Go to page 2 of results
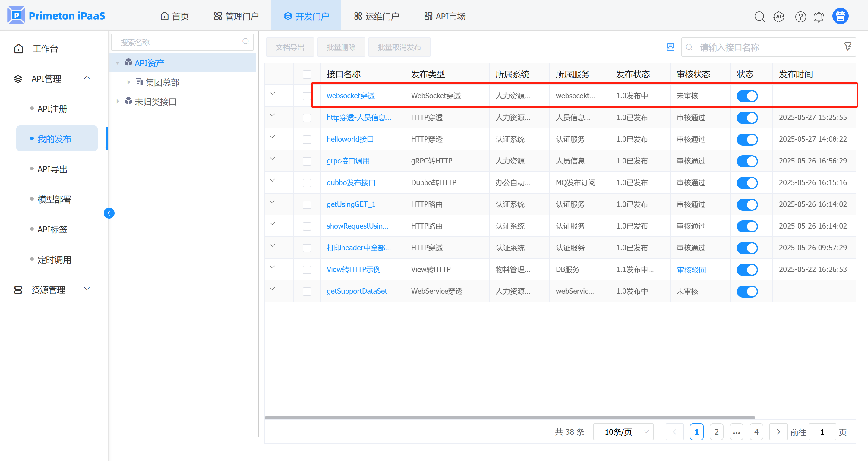This screenshot has width=868, height=461. coord(716,432)
